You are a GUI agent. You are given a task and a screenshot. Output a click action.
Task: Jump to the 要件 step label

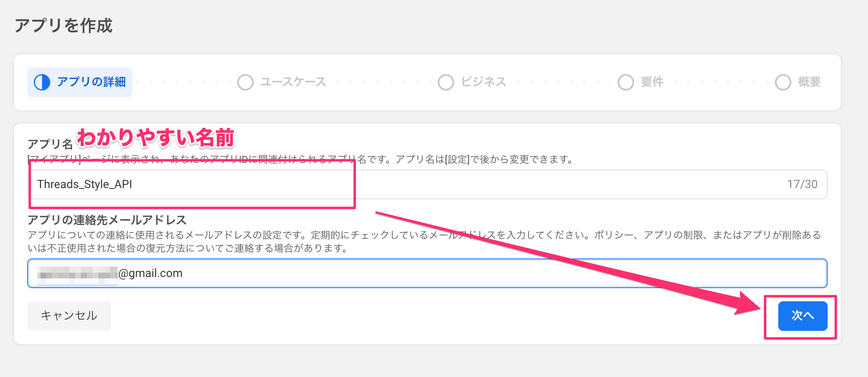pyautogui.click(x=652, y=82)
